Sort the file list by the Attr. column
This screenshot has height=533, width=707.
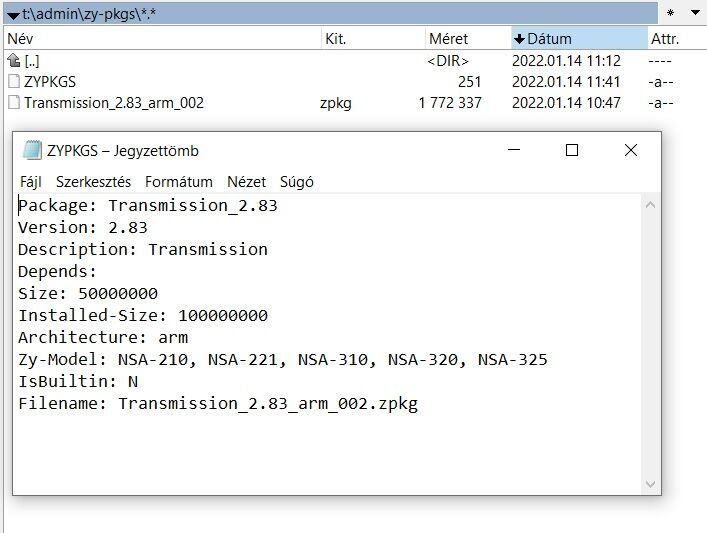pos(676,39)
